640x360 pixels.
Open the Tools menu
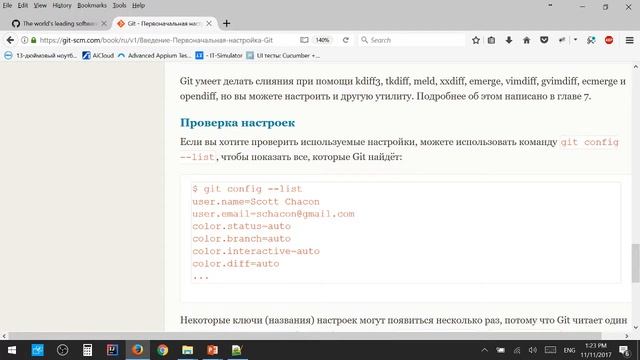[x=119, y=5]
